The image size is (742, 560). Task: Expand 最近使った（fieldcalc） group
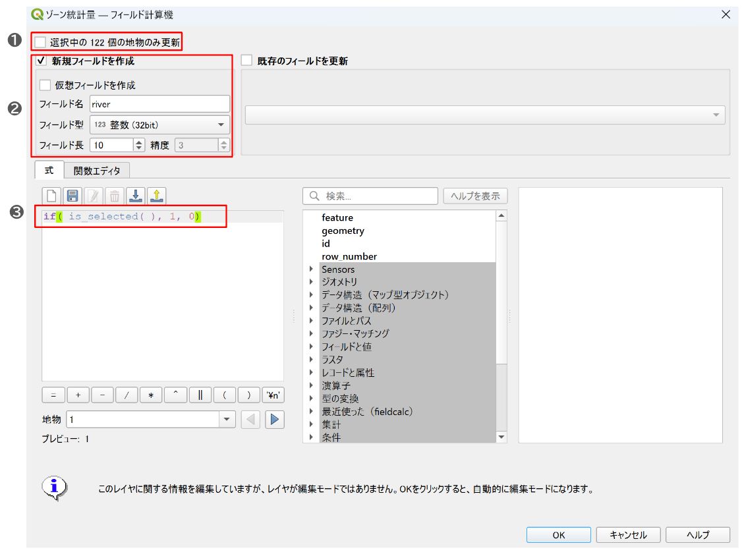[x=311, y=412]
